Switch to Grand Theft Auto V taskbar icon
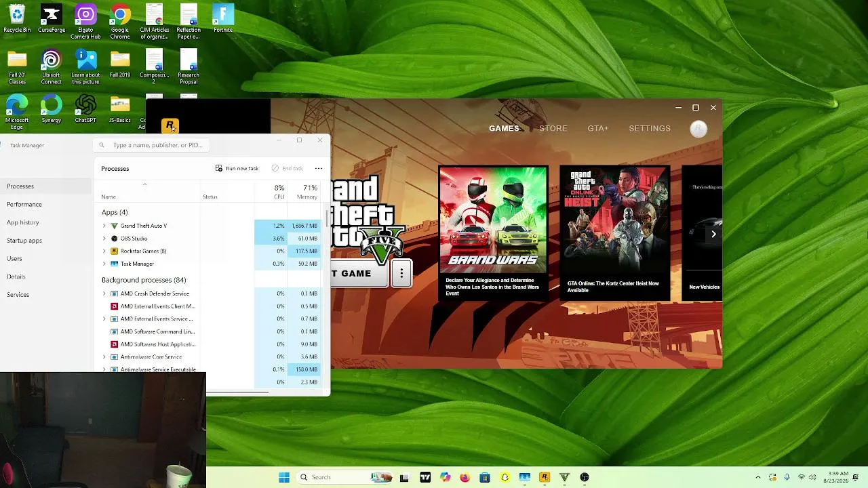 tap(564, 477)
